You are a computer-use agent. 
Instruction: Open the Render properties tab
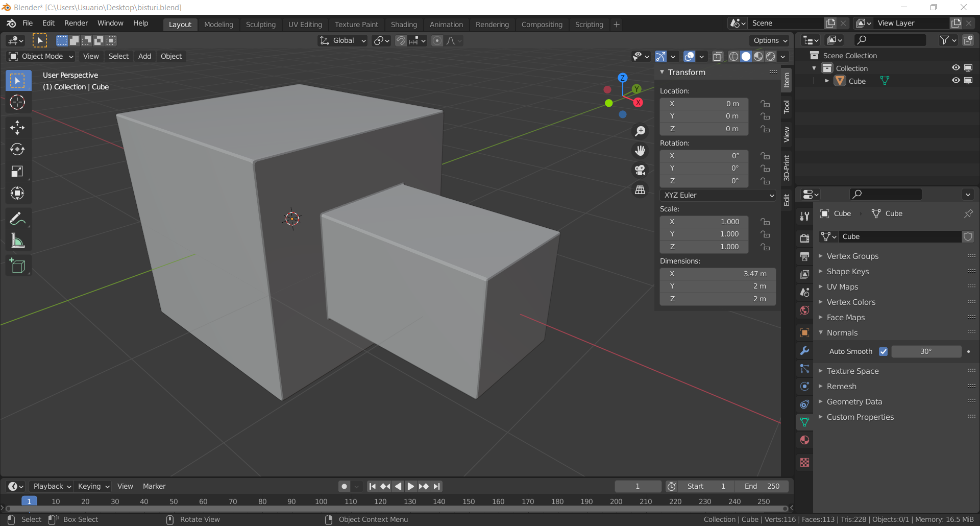(804, 238)
